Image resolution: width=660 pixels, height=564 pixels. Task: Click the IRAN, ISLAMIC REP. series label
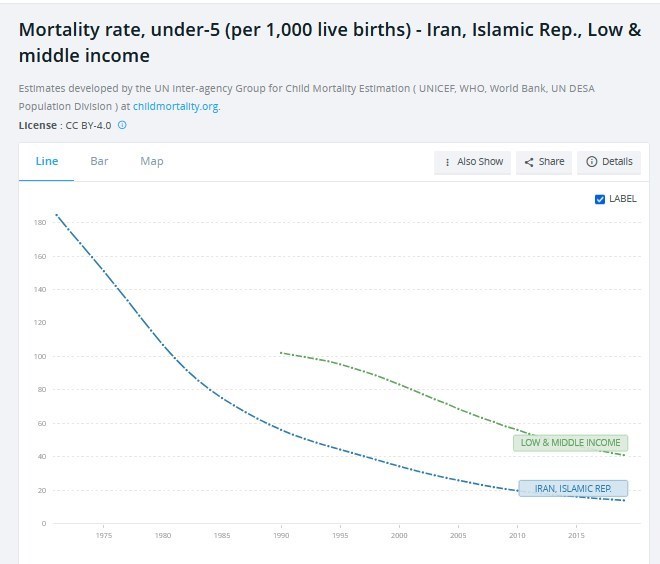pos(573,489)
